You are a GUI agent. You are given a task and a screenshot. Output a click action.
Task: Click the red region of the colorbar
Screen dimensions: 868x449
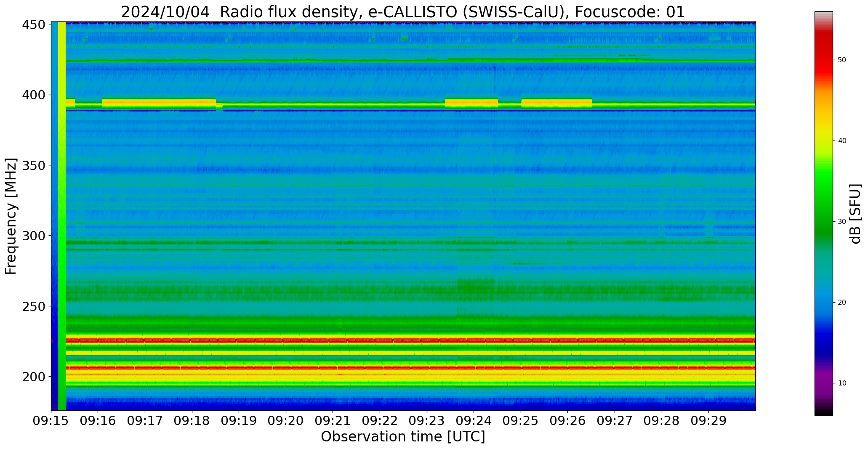tap(823, 55)
